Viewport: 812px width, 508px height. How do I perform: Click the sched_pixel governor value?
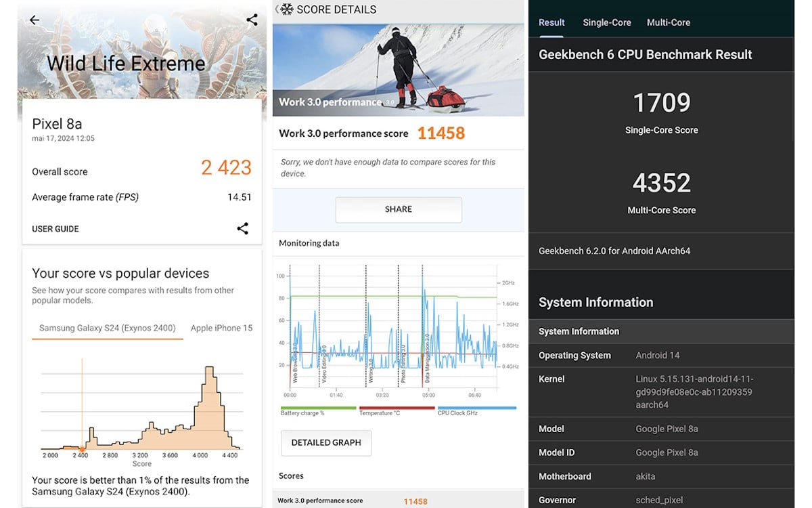tap(659, 501)
